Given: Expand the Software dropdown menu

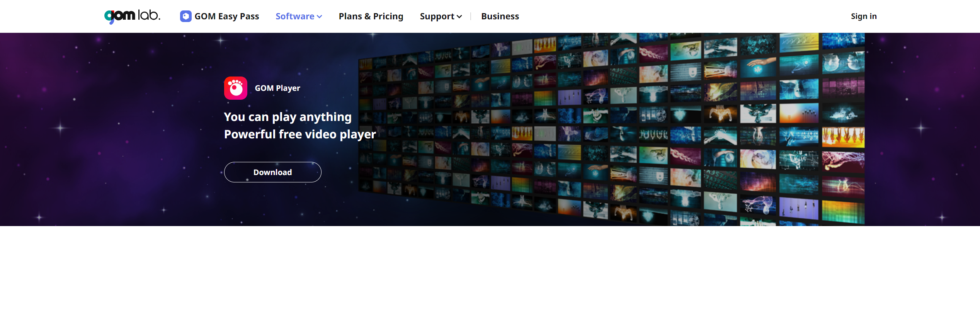Looking at the screenshot, I should 298,16.
